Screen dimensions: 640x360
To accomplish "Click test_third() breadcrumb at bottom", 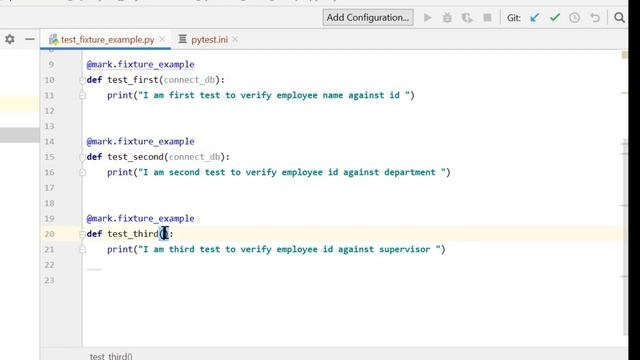I will tap(111, 356).
